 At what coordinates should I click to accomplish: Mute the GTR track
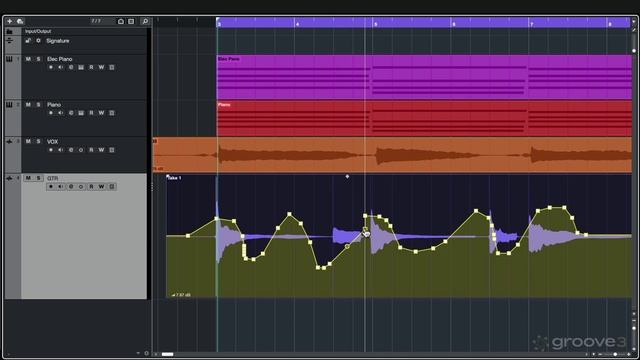pos(28,178)
